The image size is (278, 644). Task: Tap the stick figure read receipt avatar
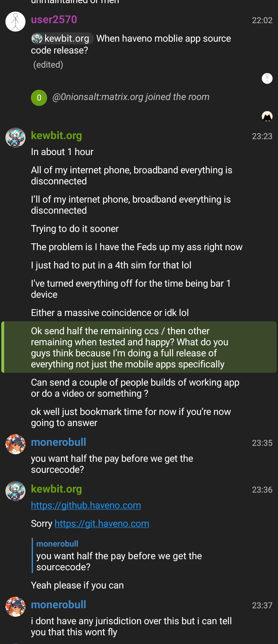(267, 78)
